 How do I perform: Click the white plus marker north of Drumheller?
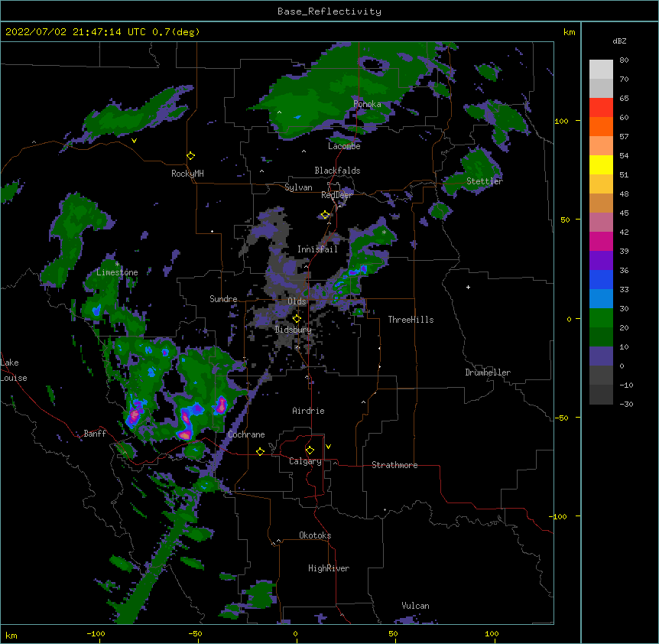pos(468,287)
